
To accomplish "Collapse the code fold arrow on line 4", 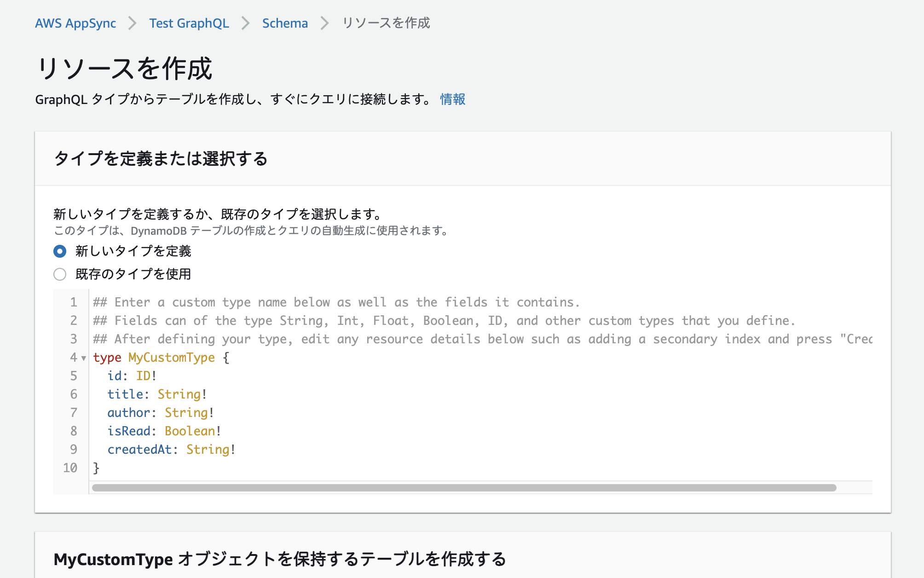I will (x=83, y=358).
